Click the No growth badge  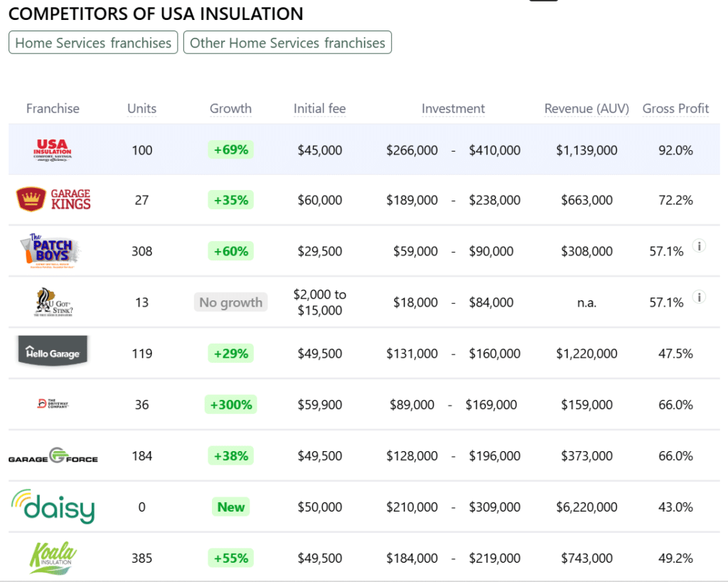(x=231, y=302)
